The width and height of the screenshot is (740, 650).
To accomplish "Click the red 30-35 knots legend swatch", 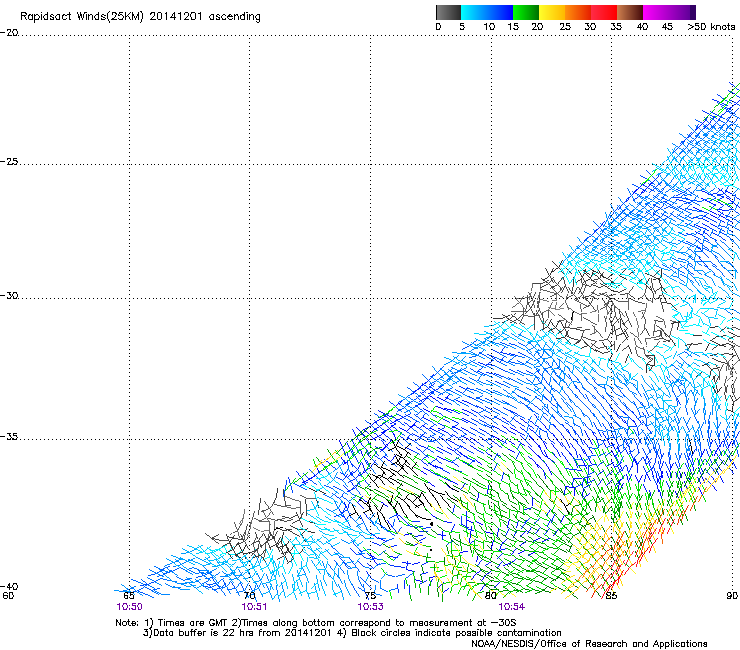I will pos(604,12).
